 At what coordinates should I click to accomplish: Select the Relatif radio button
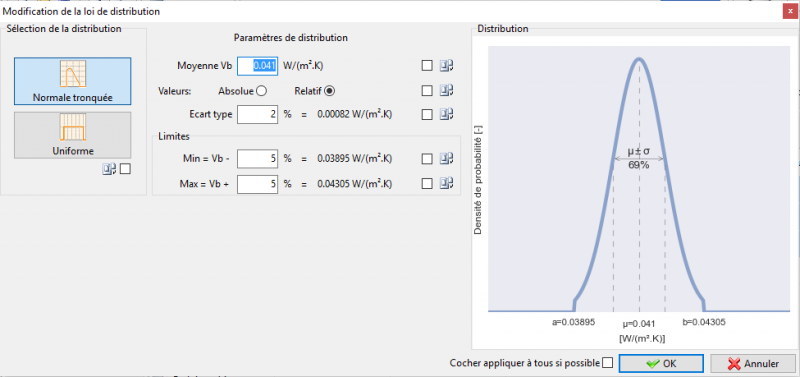coord(330,91)
